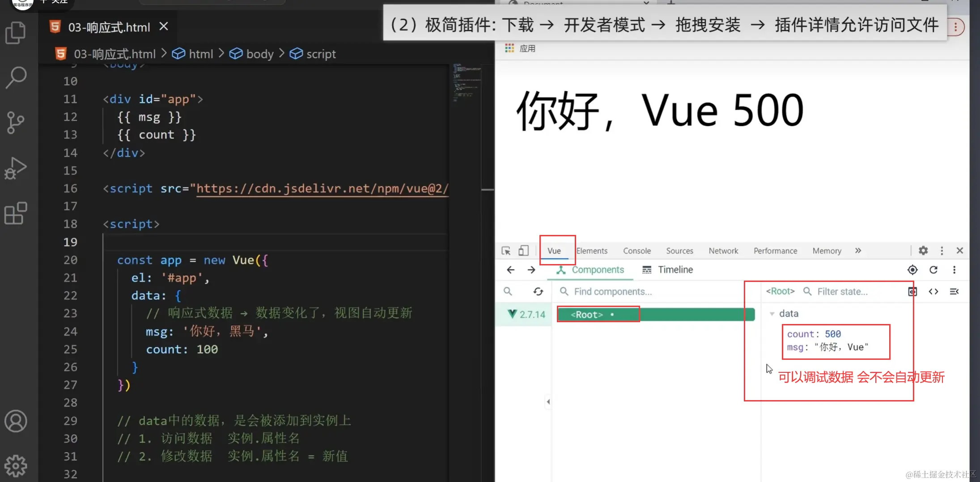Screen dimensions: 980x482
Task: Open the vue@2 CDN link in the code
Action: pos(322,188)
